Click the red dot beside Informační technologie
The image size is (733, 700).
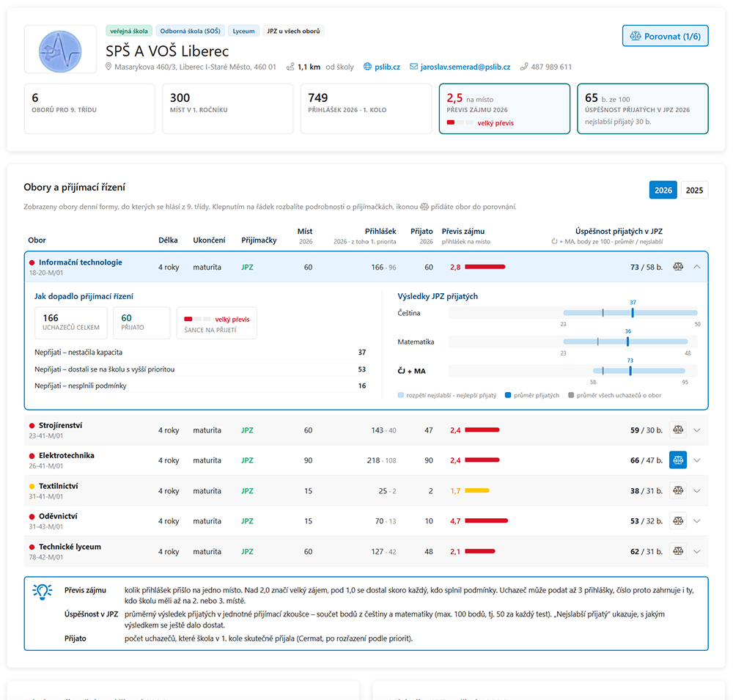[32, 263]
